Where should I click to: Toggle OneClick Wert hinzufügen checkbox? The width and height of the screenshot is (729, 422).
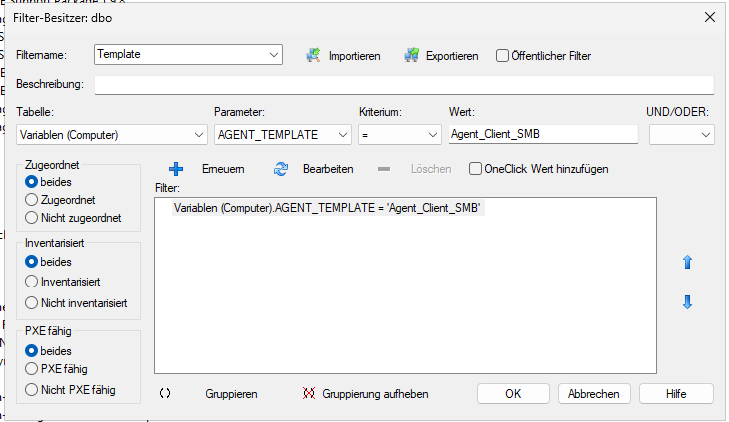476,169
